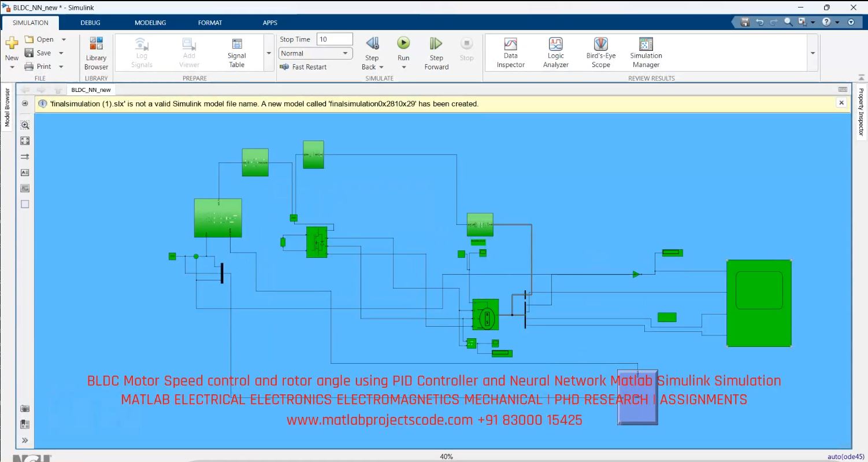The height and width of the screenshot is (462, 868).
Task: Expand the Prepare gallery dropdown
Action: 269,53
